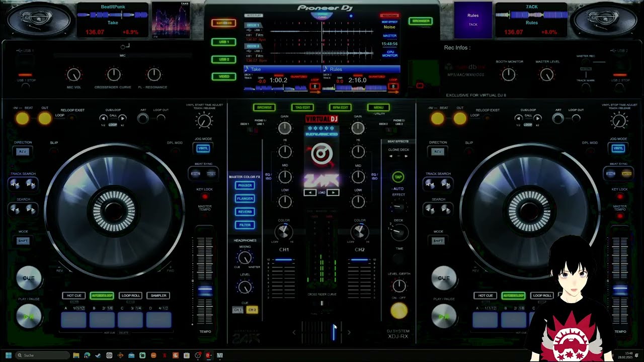Click the MASTER LEVEL knob
Screen dimensions: 644x362
[x=547, y=75]
